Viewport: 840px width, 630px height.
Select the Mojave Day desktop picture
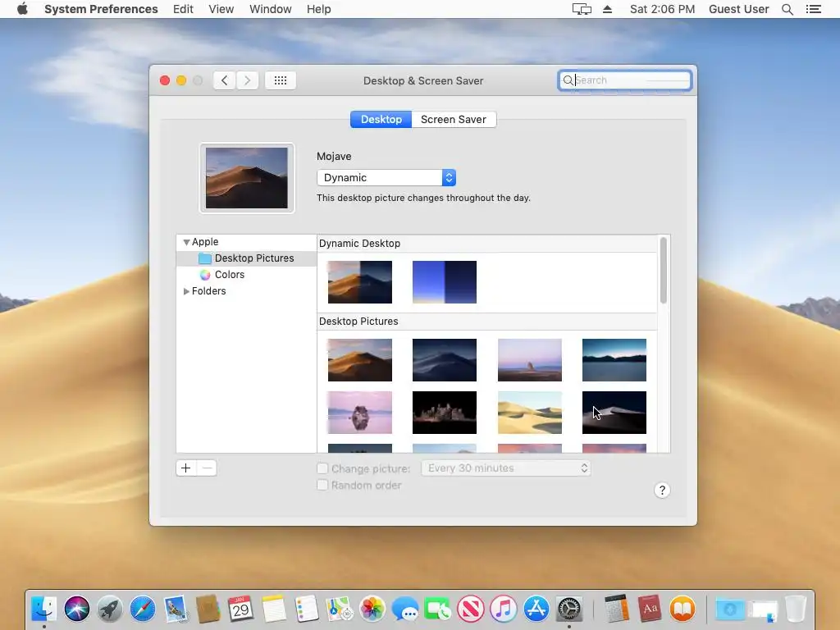[360, 360]
